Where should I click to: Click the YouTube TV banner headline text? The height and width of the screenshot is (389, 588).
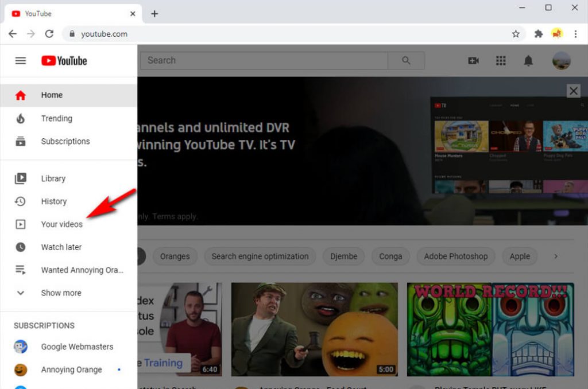[216, 145]
